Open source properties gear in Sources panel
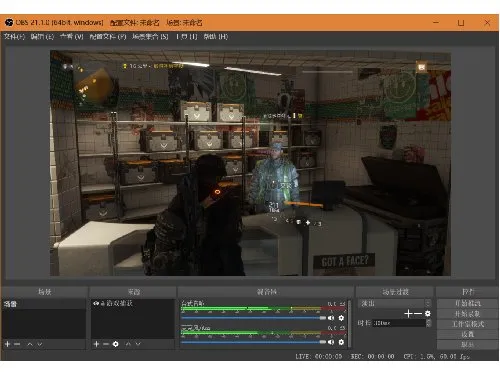This screenshot has width=500, height=375. coord(116,344)
